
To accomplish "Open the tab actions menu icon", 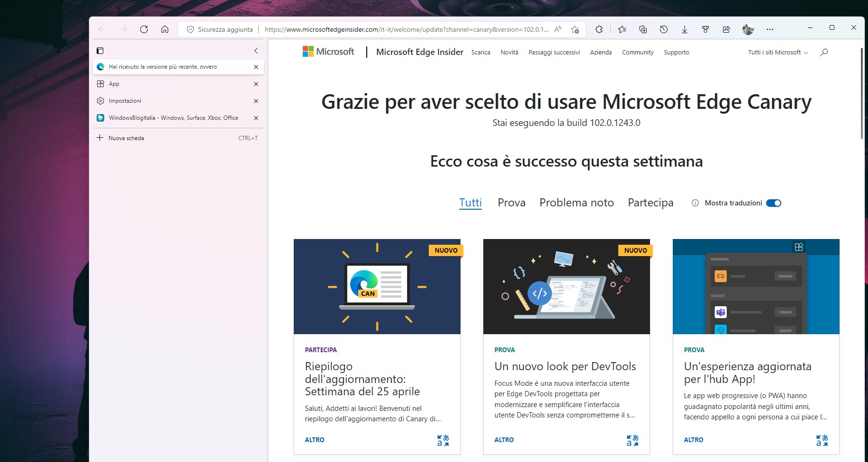I will (x=100, y=51).
